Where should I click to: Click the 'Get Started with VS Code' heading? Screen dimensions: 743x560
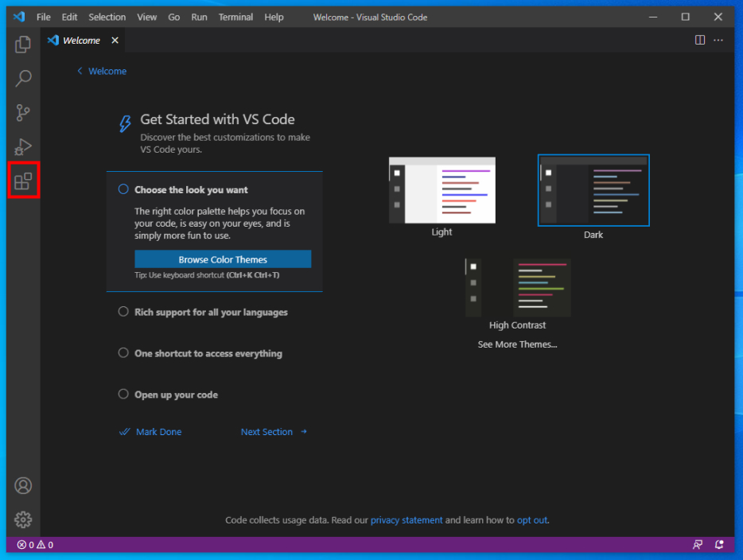tap(217, 119)
